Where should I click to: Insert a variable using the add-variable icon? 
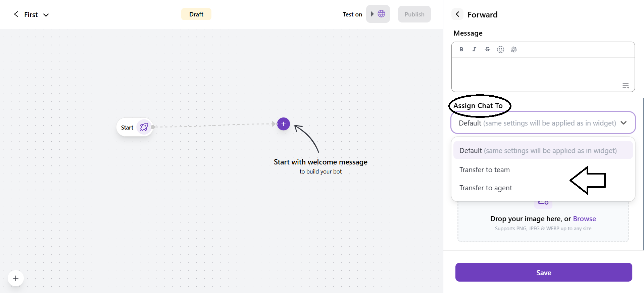[x=626, y=86]
